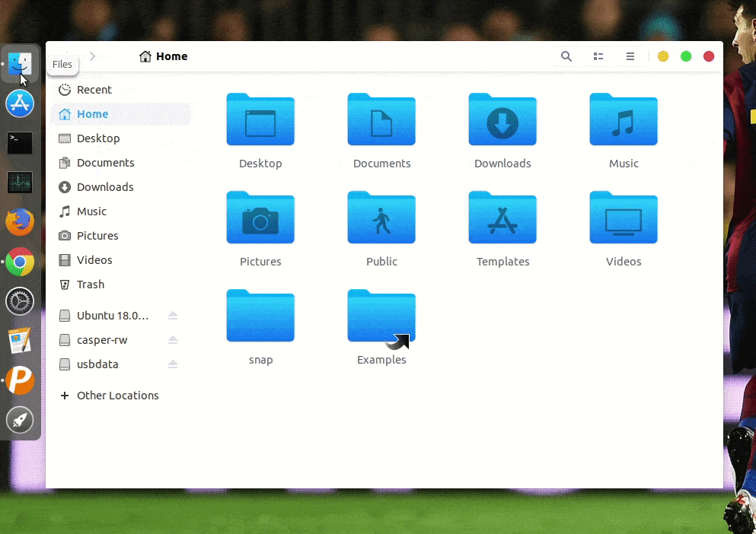The image size is (756, 534).
Task: Eject the usbdata drive
Action: tap(174, 364)
